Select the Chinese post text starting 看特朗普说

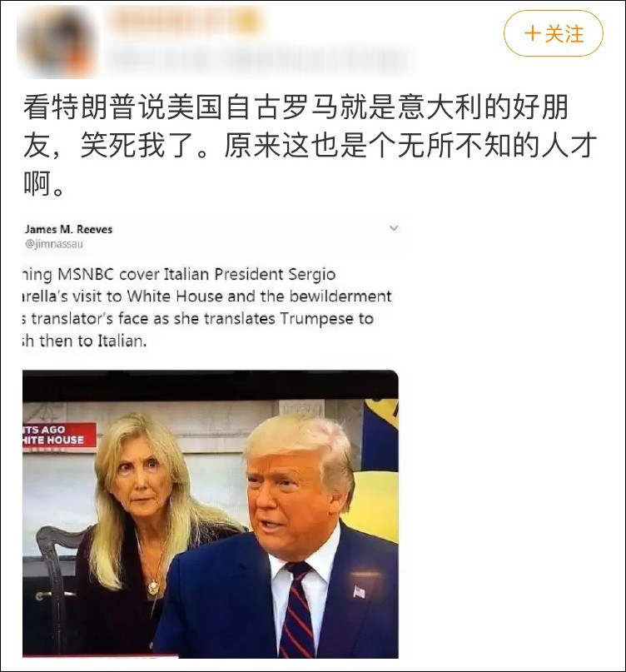pyautogui.click(x=310, y=146)
